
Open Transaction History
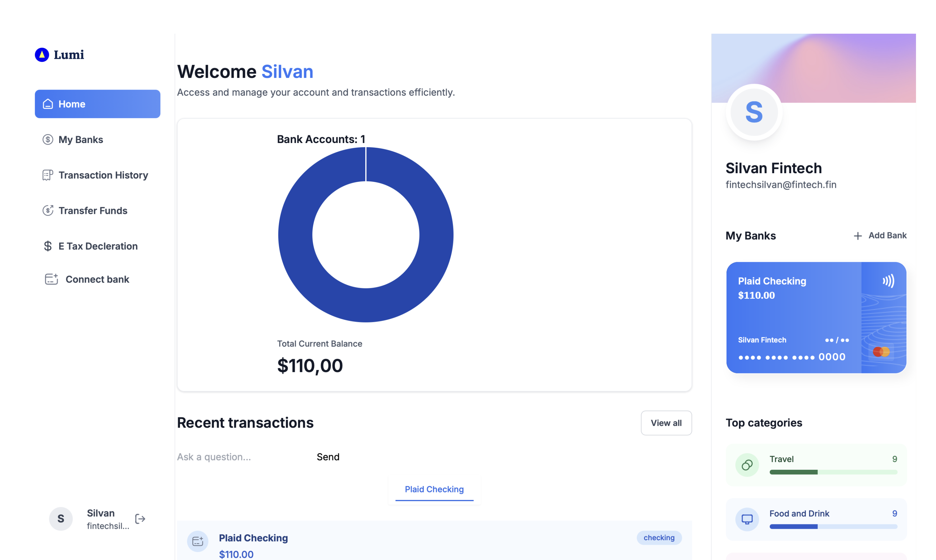coord(97,175)
